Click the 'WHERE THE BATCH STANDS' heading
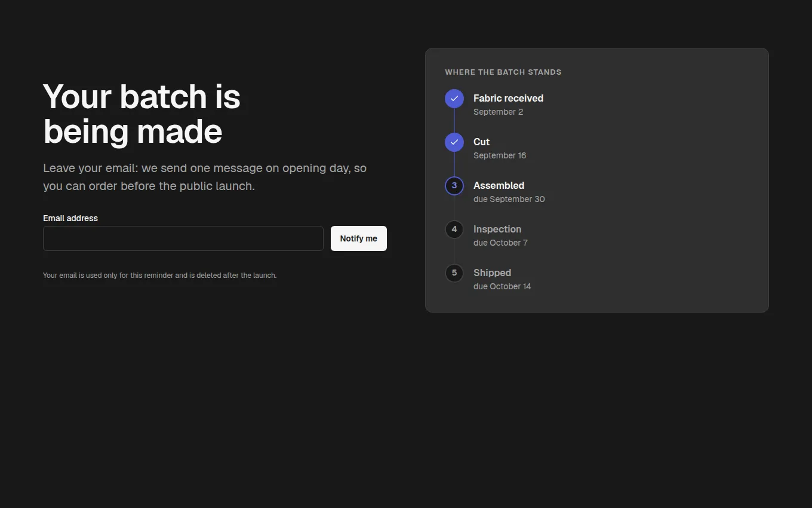The height and width of the screenshot is (508, 812). click(503, 72)
